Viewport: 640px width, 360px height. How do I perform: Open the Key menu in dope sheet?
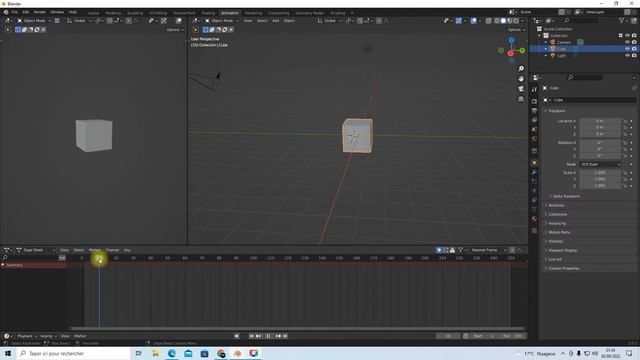point(127,250)
